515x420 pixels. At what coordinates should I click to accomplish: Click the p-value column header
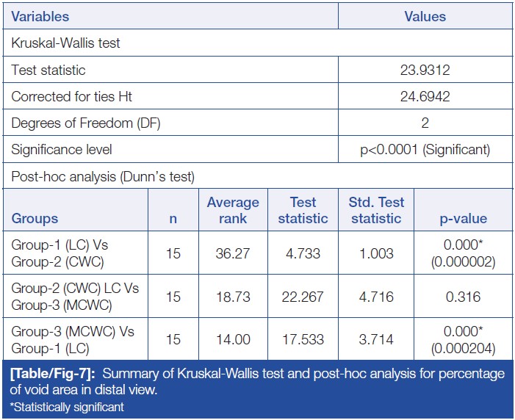464,218
